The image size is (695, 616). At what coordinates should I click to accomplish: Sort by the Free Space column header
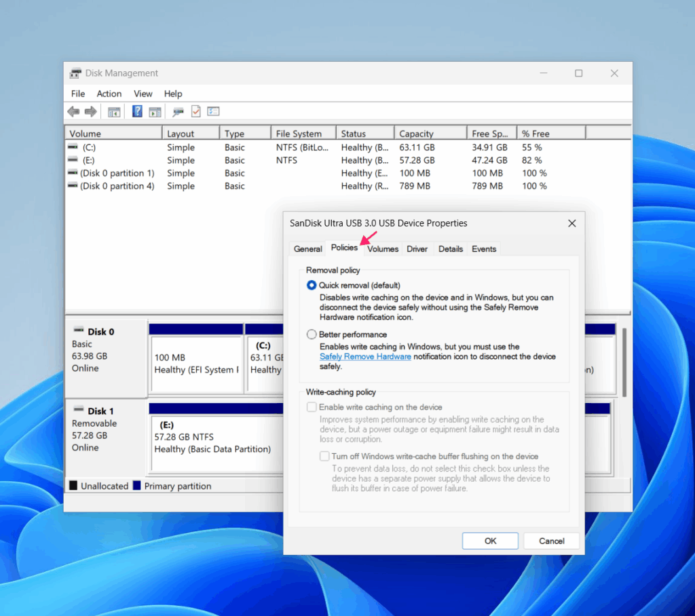[x=492, y=134]
